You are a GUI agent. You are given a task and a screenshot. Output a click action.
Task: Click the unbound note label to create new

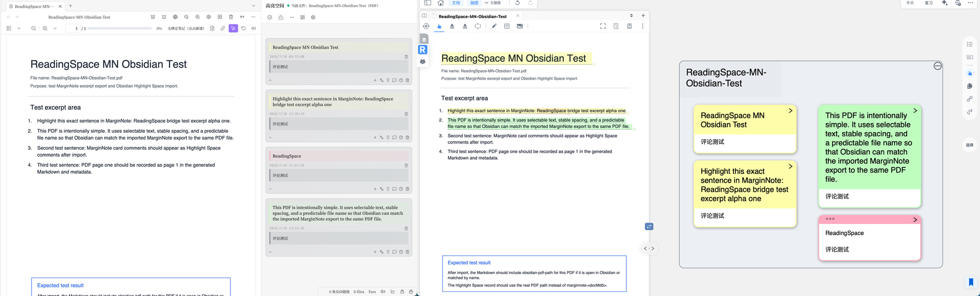(186, 29)
